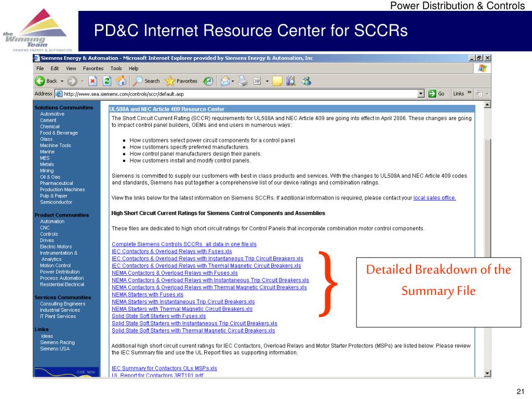Select Pharmaceutical sidebar link
The image size is (532, 399).
[x=56, y=183]
